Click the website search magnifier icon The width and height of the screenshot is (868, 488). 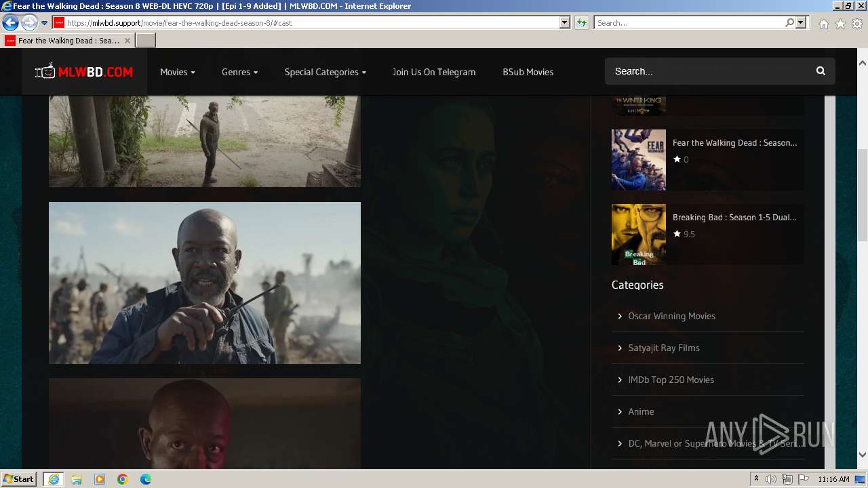point(821,71)
